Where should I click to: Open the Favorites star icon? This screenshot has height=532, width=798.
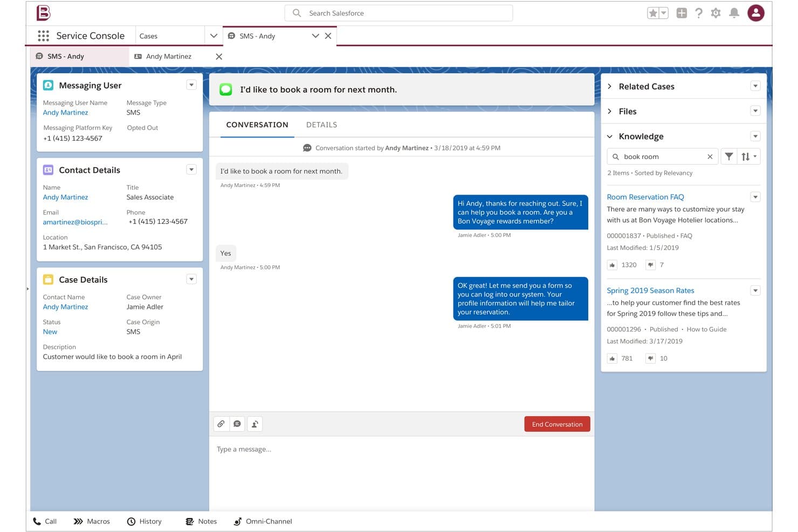click(653, 13)
